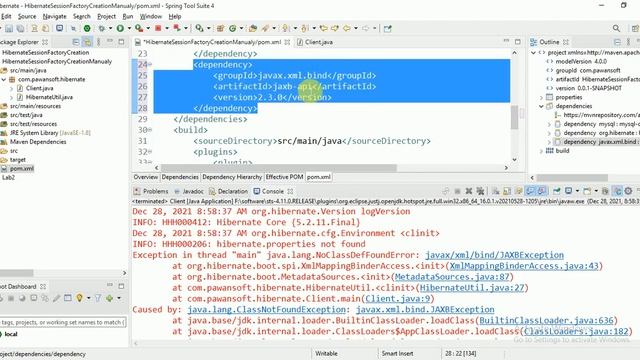Click the Save toolbar icon

coord(9,28)
